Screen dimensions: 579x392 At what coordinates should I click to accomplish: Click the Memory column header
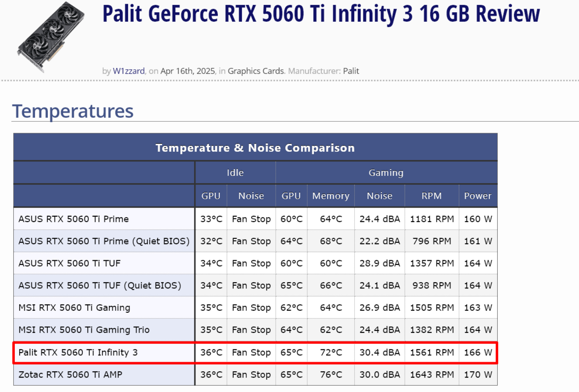[x=330, y=195]
